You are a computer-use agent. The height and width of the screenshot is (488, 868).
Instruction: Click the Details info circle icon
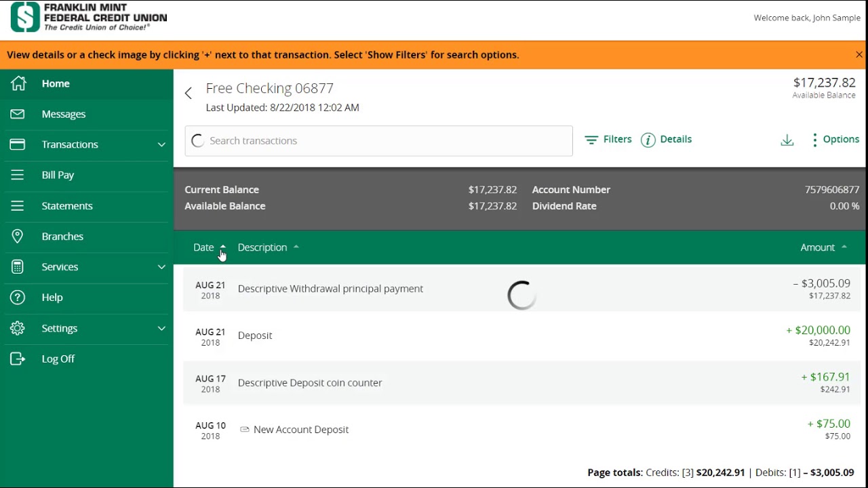(648, 140)
